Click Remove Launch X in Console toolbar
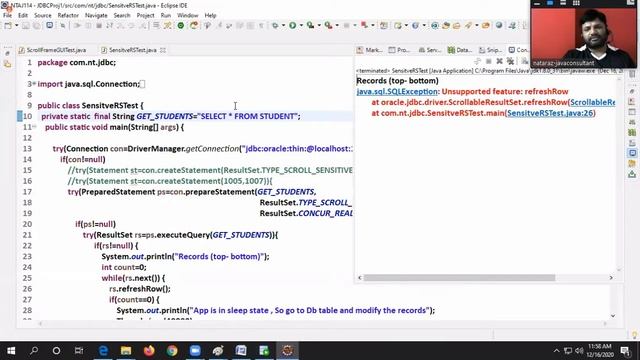The height and width of the screenshot is (360, 640). [499, 61]
